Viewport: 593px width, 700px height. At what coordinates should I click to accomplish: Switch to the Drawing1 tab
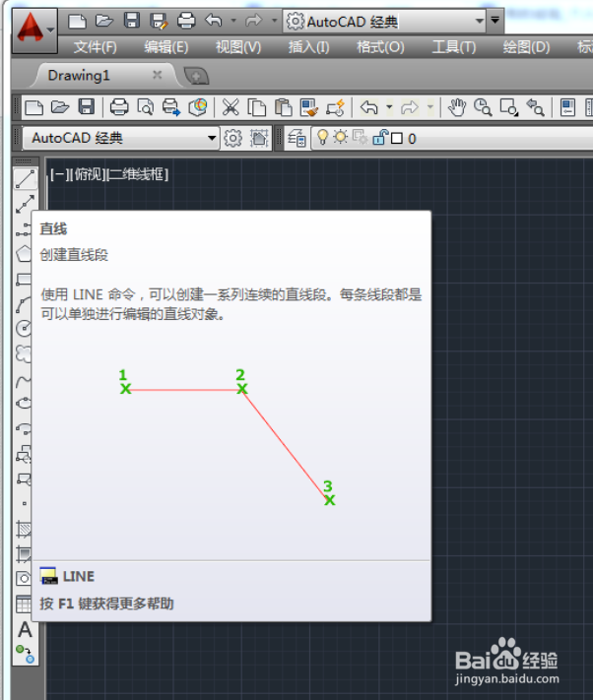pos(79,76)
